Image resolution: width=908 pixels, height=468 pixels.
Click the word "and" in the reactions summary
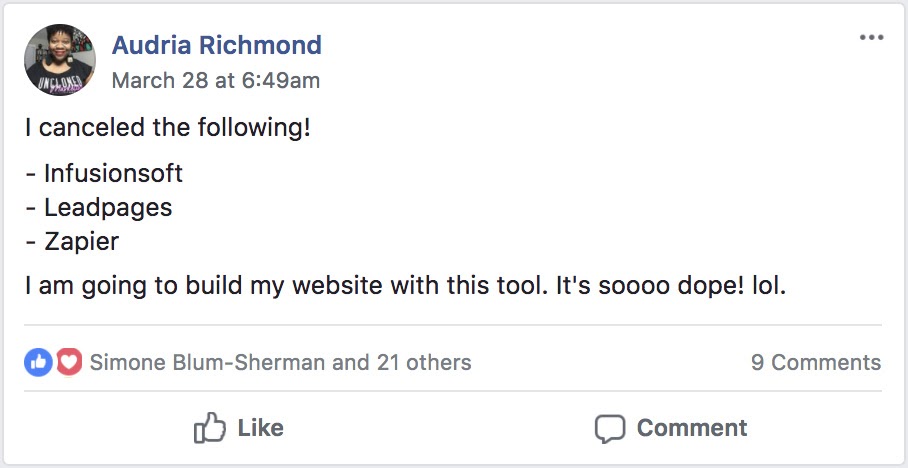[x=351, y=362]
